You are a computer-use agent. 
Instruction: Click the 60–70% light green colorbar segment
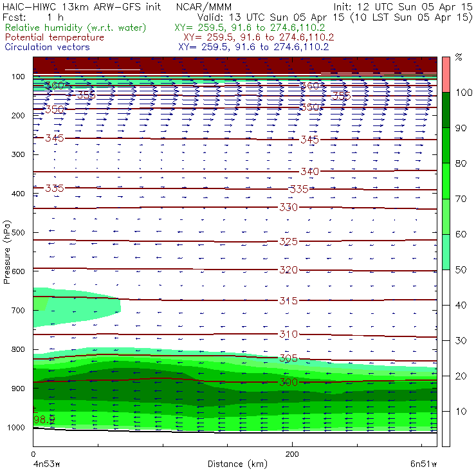pos(446,216)
